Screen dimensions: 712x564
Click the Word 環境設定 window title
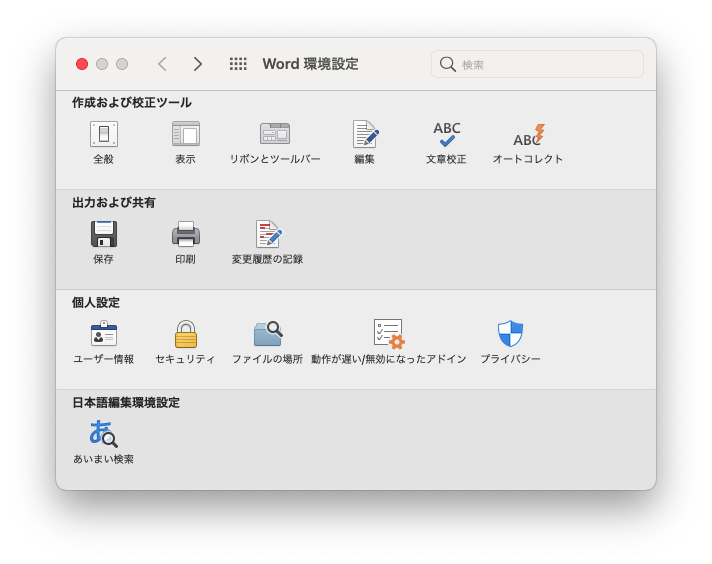click(x=311, y=64)
